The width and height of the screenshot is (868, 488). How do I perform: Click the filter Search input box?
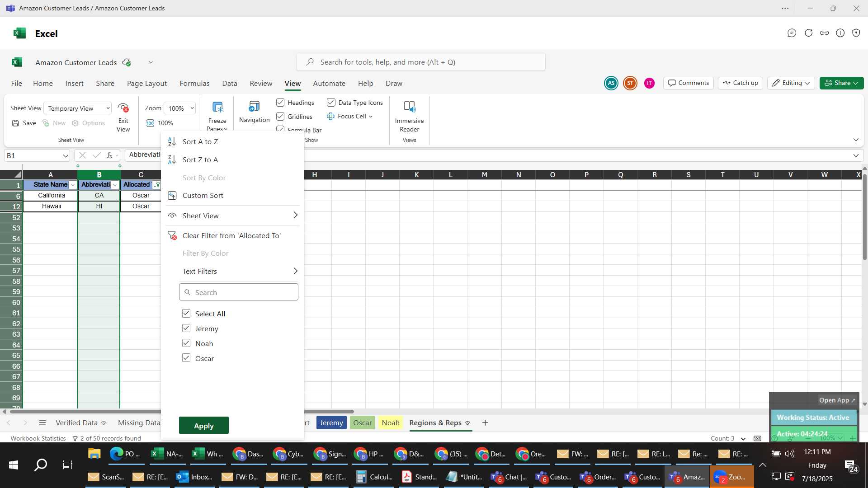239,292
